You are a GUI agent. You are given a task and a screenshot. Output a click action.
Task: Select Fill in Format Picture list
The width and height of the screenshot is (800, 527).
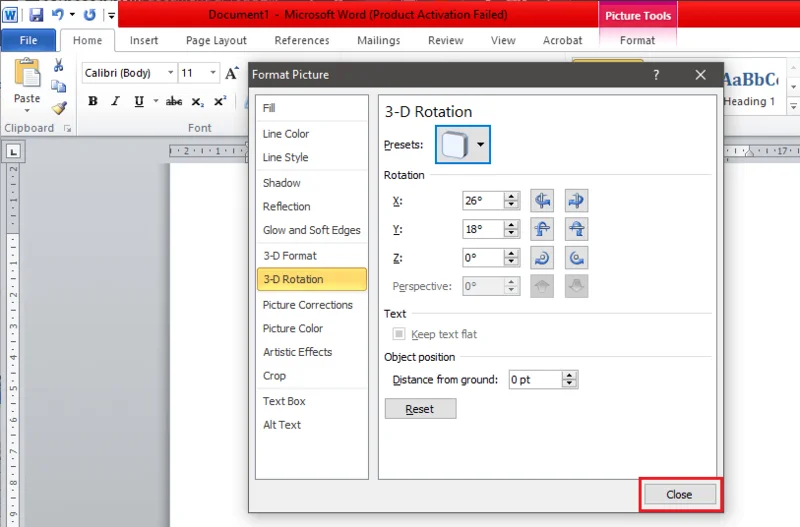312,108
